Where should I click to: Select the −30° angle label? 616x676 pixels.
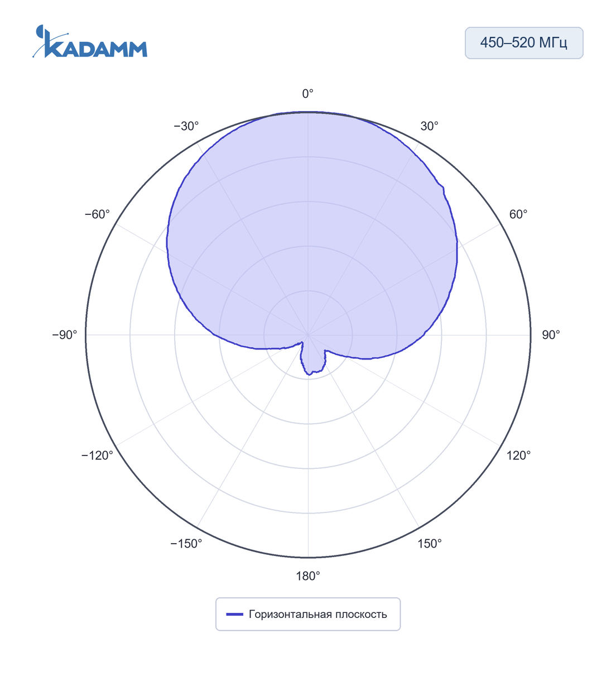(186, 126)
